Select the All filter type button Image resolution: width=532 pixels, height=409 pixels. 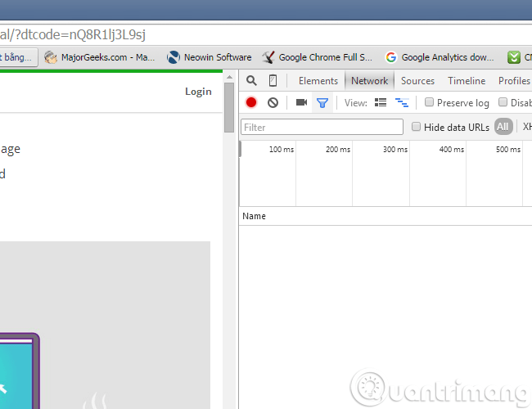click(x=503, y=127)
